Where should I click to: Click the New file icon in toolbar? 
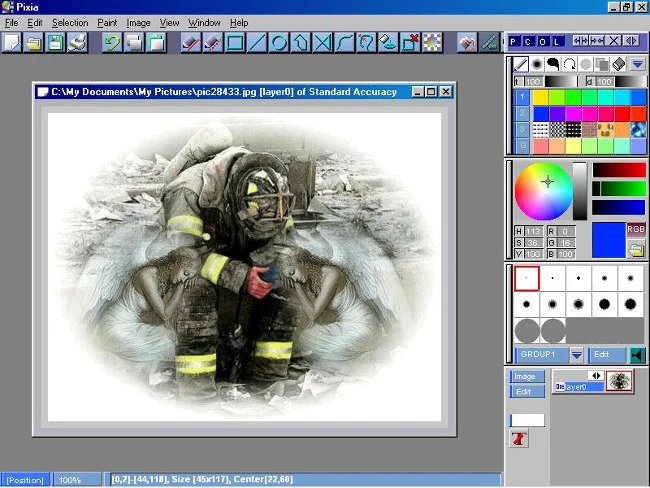pyautogui.click(x=12, y=42)
